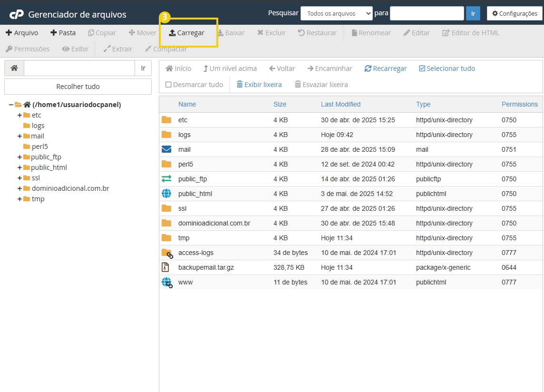
Task: Click the public_ftp arrows icon
Action: pyautogui.click(x=166, y=179)
